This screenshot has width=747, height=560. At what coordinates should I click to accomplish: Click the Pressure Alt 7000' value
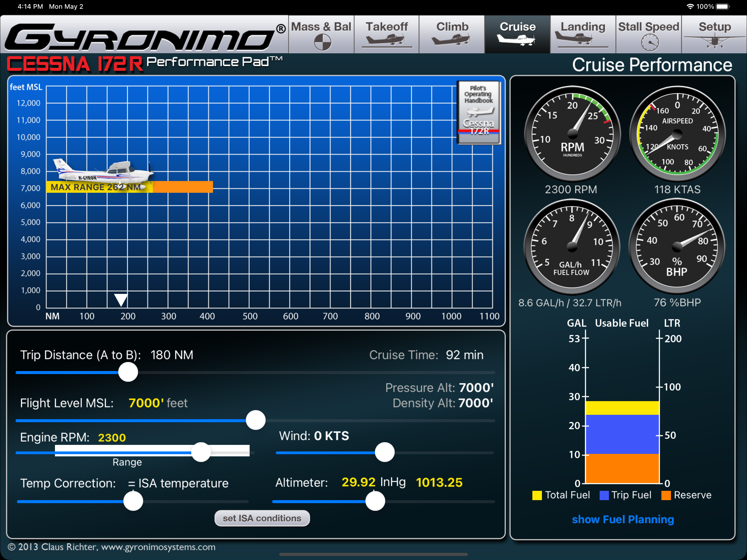coord(476,387)
